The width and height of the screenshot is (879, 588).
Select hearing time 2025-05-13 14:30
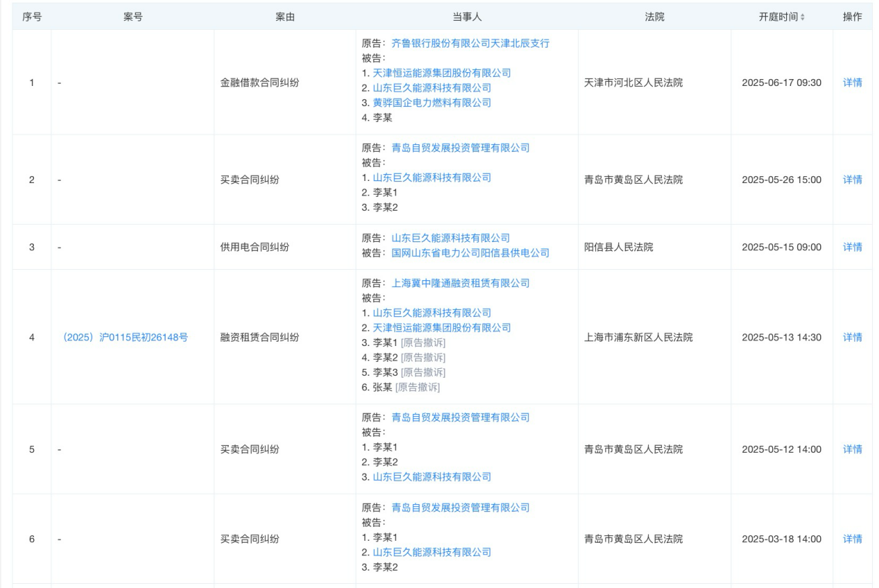pos(781,337)
